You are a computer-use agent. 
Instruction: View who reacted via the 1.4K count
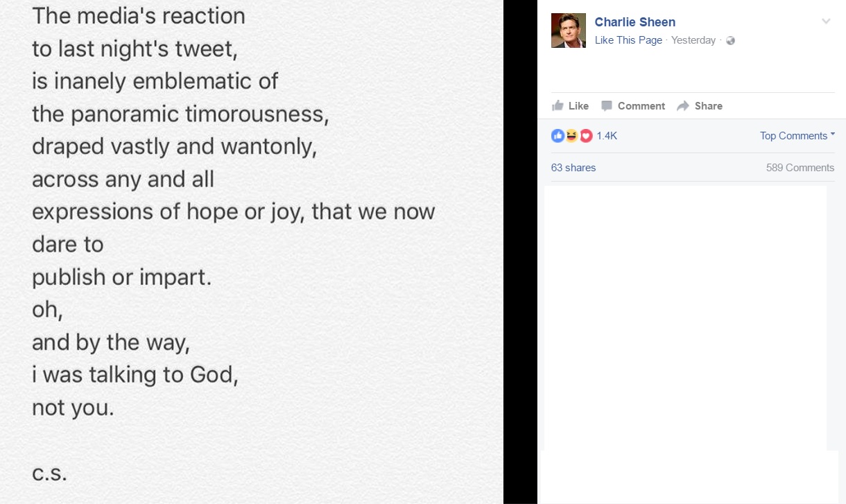tap(607, 136)
